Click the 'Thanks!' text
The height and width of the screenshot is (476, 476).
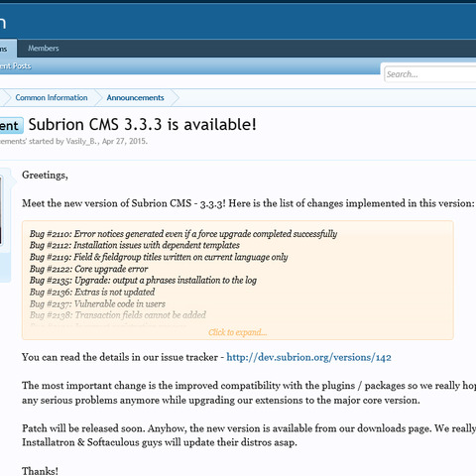[x=40, y=471]
